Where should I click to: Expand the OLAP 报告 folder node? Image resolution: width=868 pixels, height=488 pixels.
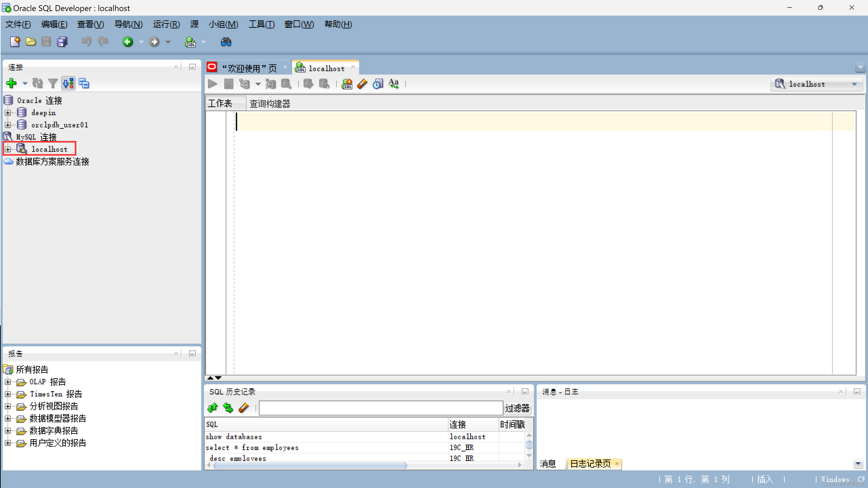(8, 382)
